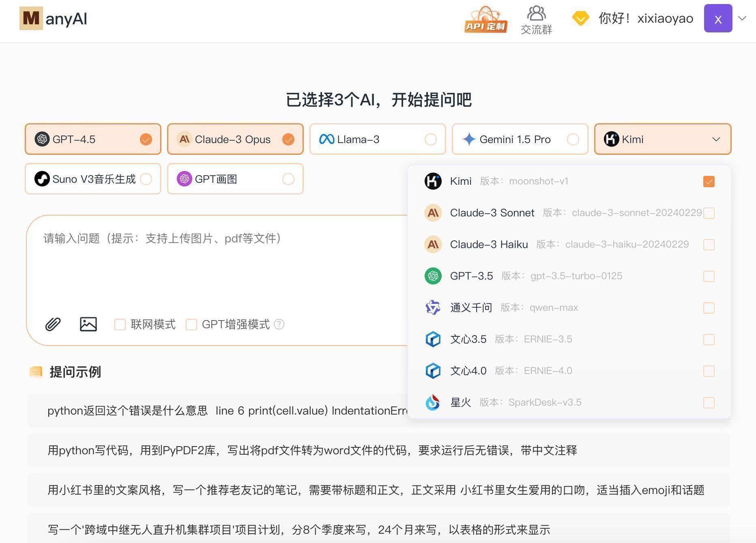Check the GPT-3.5 checkbox
This screenshot has height=543, width=756.
(x=709, y=276)
